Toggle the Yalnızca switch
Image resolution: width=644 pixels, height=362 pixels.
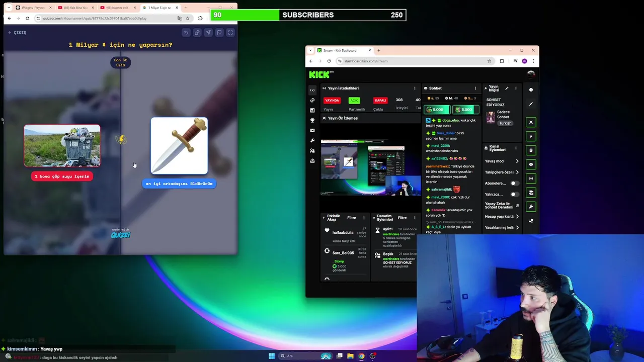[x=514, y=194]
